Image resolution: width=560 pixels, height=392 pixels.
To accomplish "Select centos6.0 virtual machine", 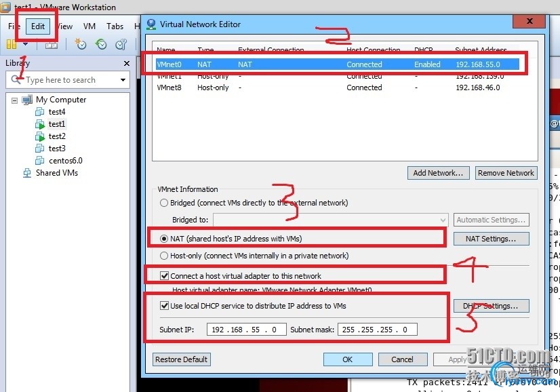I will (66, 161).
